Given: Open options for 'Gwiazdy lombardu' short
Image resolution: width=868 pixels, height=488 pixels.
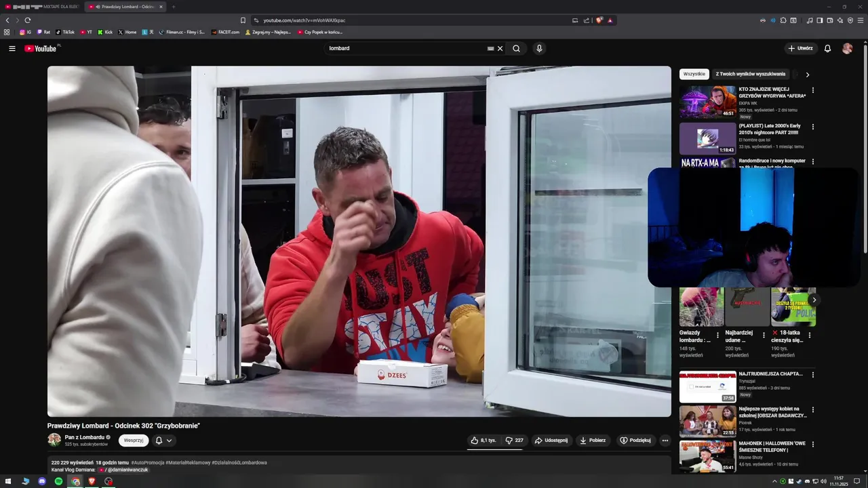Looking at the screenshot, I should (717, 335).
